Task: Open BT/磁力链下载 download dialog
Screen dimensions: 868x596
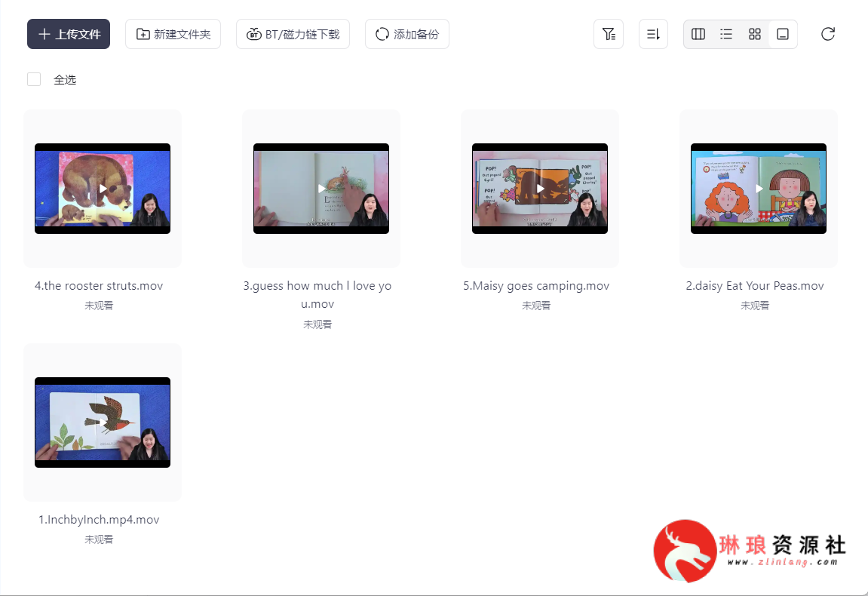Action: pyautogui.click(x=293, y=35)
